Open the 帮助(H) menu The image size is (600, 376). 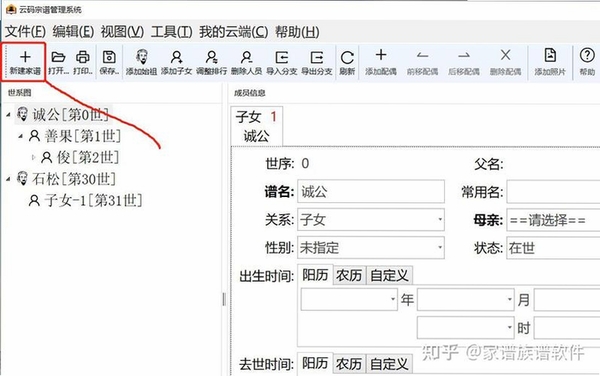click(x=297, y=31)
